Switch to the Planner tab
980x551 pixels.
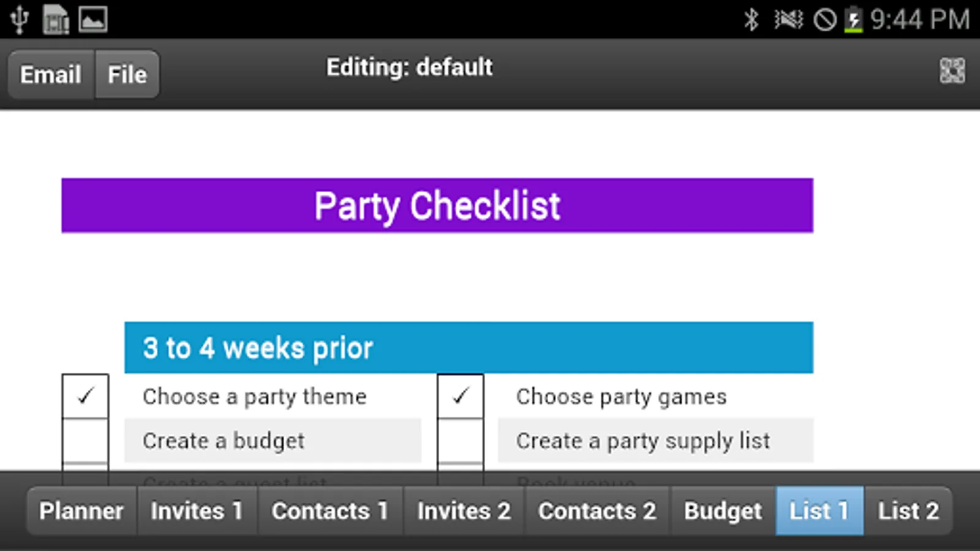pyautogui.click(x=81, y=511)
